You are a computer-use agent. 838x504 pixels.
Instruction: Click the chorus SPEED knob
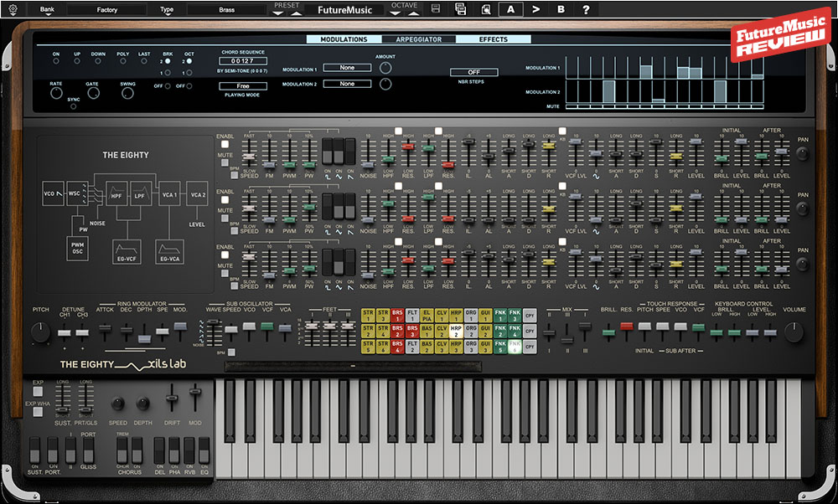pyautogui.click(x=117, y=404)
